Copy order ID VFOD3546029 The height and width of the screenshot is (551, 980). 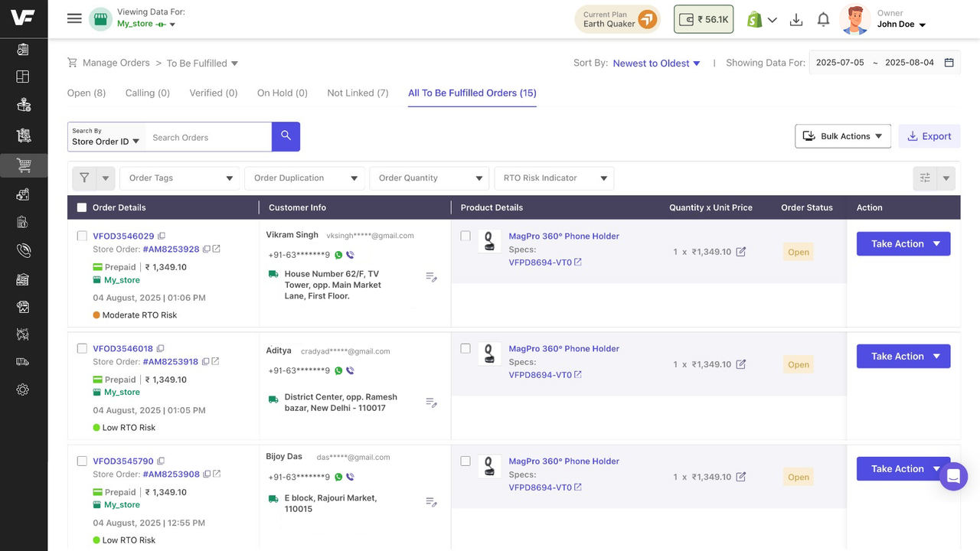coord(162,236)
